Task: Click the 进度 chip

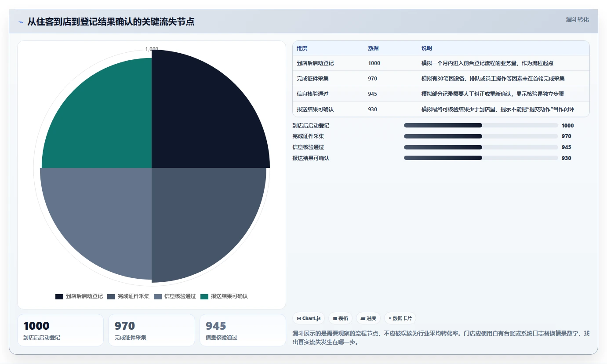Action: (x=368, y=318)
